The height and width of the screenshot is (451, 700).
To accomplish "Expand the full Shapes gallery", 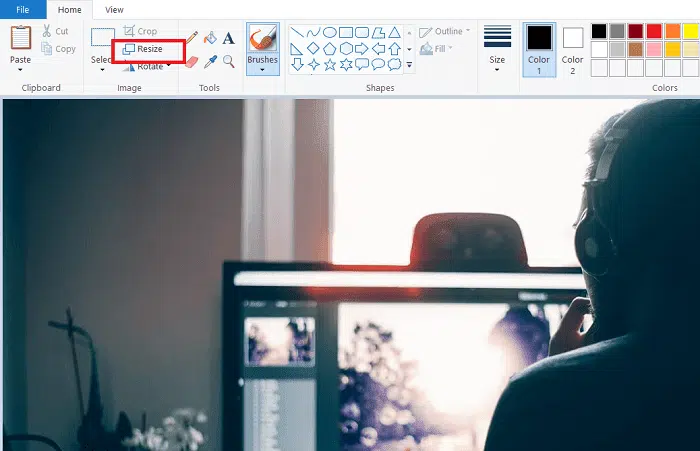I will pyautogui.click(x=409, y=65).
